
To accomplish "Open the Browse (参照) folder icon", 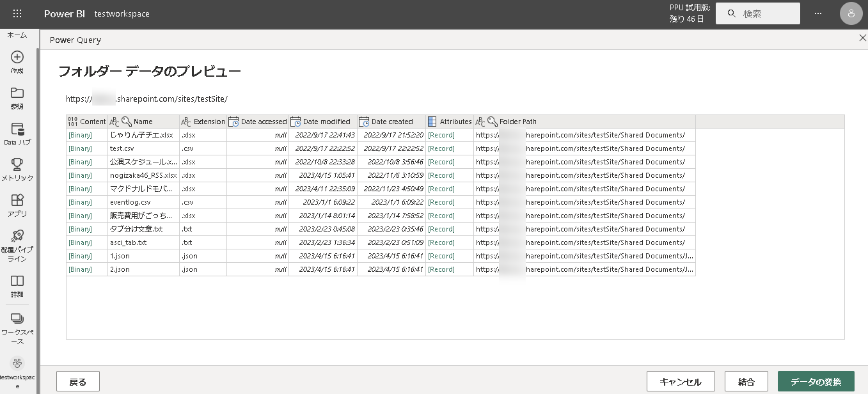I will click(17, 93).
